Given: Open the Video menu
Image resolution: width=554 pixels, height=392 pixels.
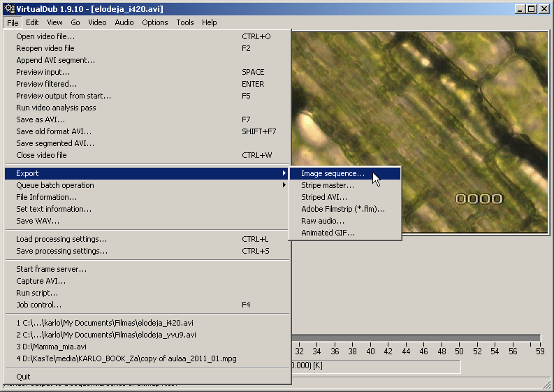Looking at the screenshot, I should (97, 22).
